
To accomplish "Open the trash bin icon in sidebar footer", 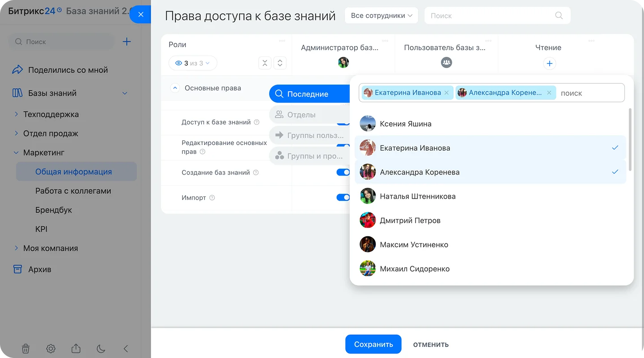I will (26, 349).
